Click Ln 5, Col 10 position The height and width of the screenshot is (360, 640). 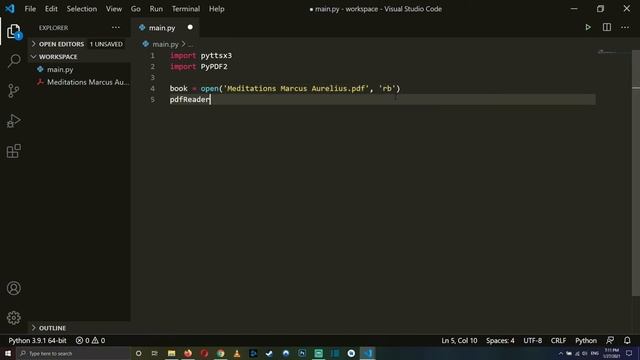point(459,340)
